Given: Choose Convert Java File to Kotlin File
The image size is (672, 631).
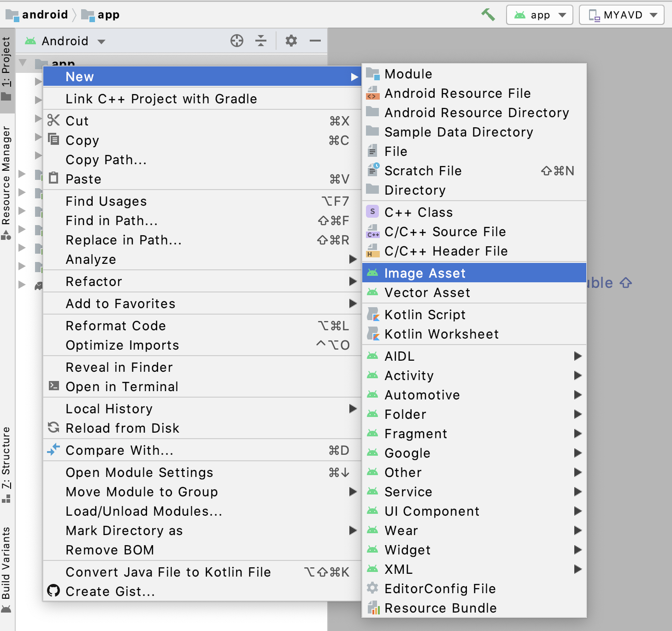Looking at the screenshot, I should [x=202, y=572].
